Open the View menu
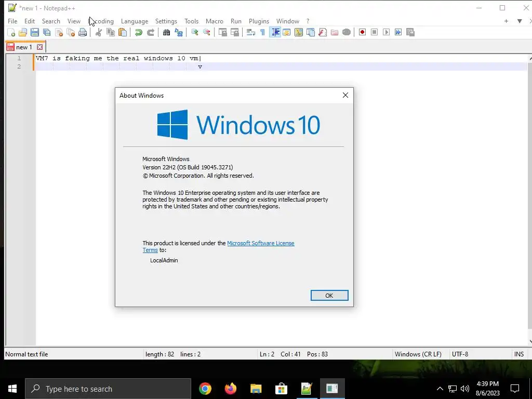The height and width of the screenshot is (399, 532). pyautogui.click(x=74, y=21)
